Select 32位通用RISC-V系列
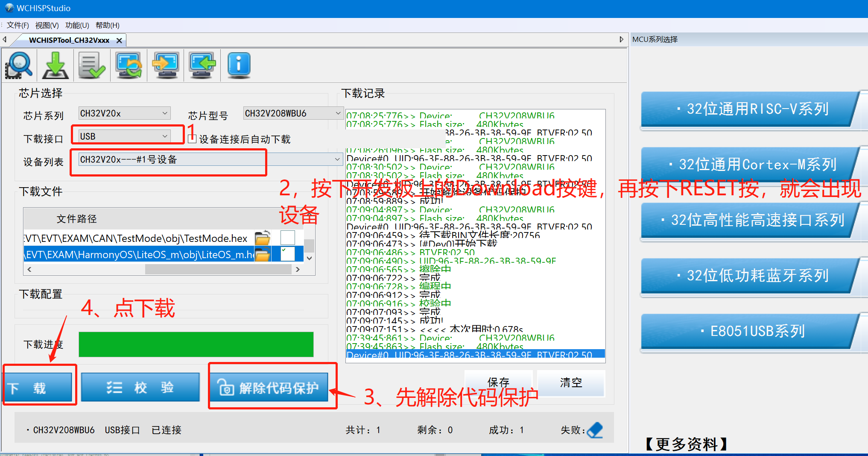868x456 pixels. (751, 109)
